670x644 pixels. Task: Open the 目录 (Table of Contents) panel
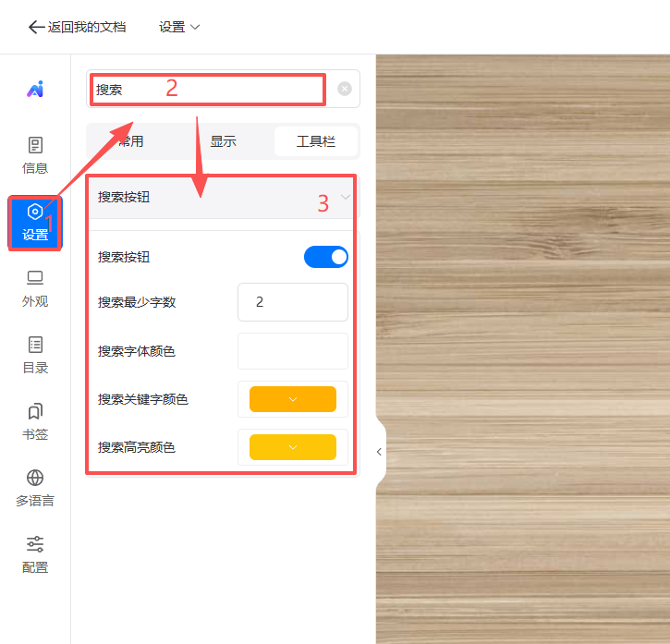pos(35,355)
